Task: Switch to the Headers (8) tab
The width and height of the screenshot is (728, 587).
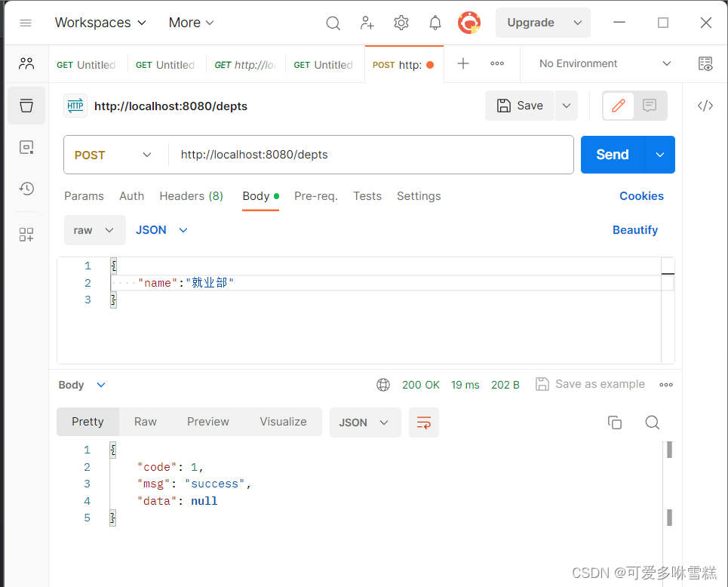Action: [x=191, y=196]
